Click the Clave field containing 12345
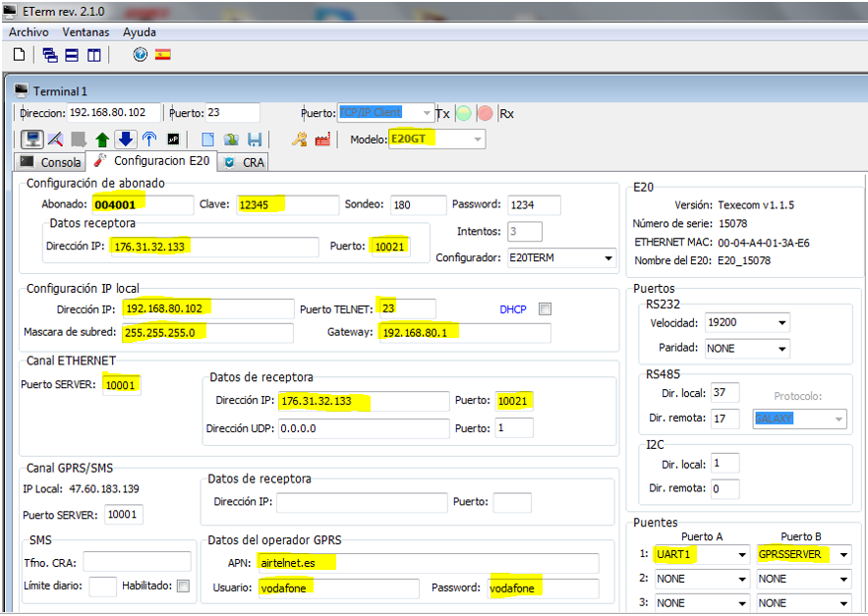Screen dimensions: 868x616 point(287,204)
